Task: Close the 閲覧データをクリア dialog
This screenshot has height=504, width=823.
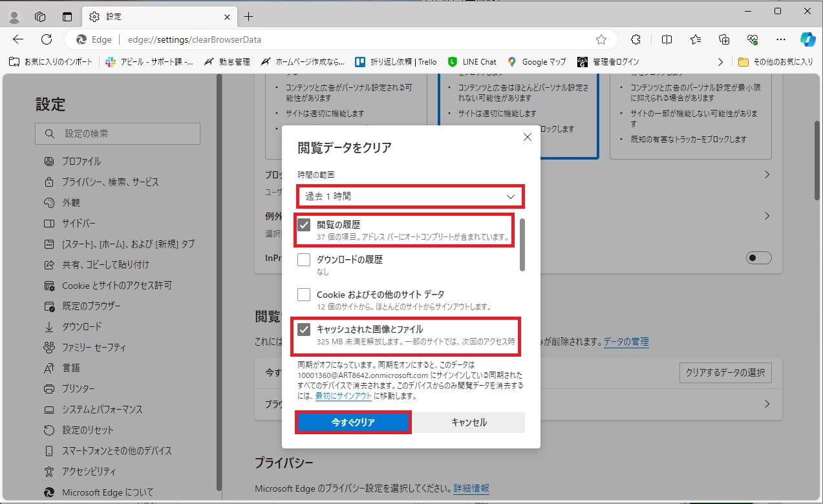Action: pyautogui.click(x=527, y=137)
